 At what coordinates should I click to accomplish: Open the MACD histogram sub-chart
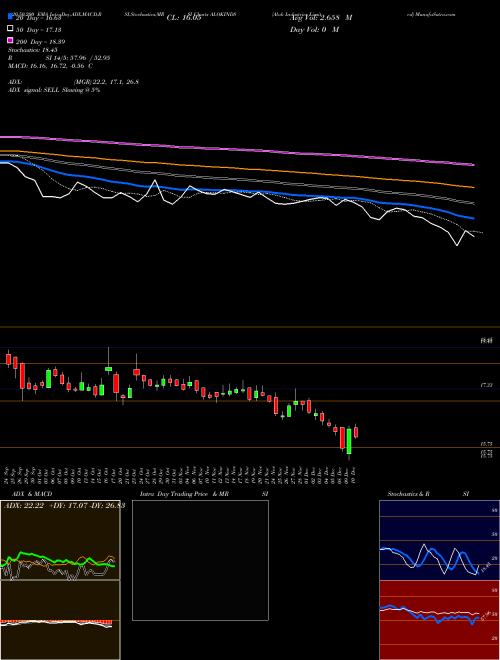pos(60,620)
